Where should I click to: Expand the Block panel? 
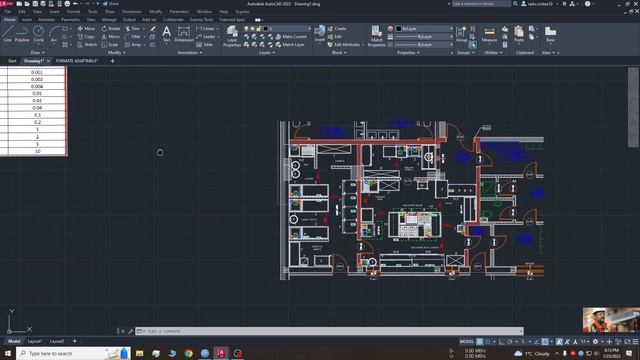[339, 53]
